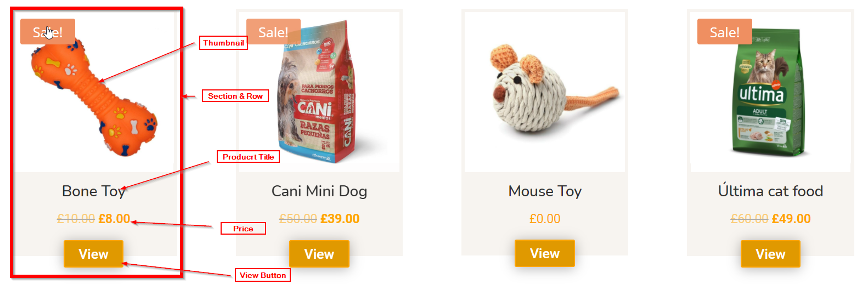
Task: Click the View button under Mouse Toy
Action: (545, 253)
